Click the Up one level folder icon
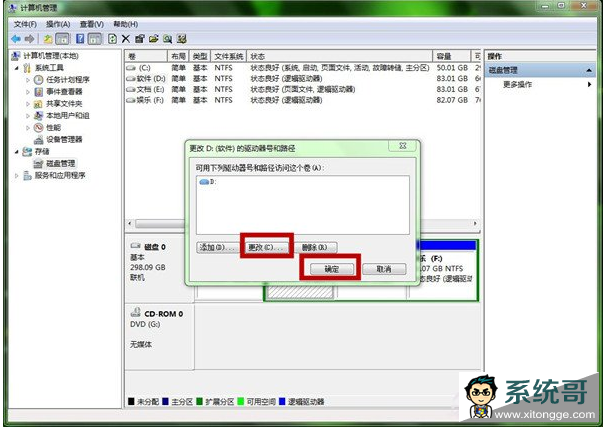604x427 pixels. (48, 39)
